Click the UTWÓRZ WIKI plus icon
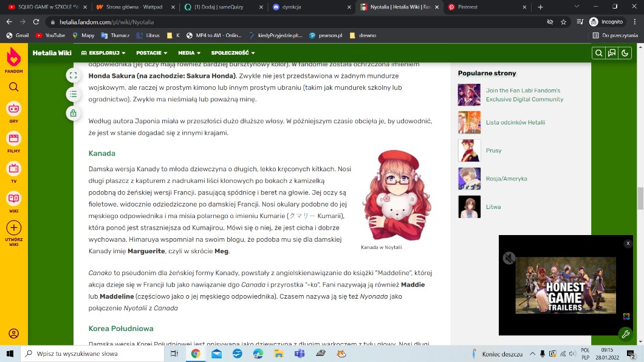The image size is (644, 362). pyautogui.click(x=13, y=228)
